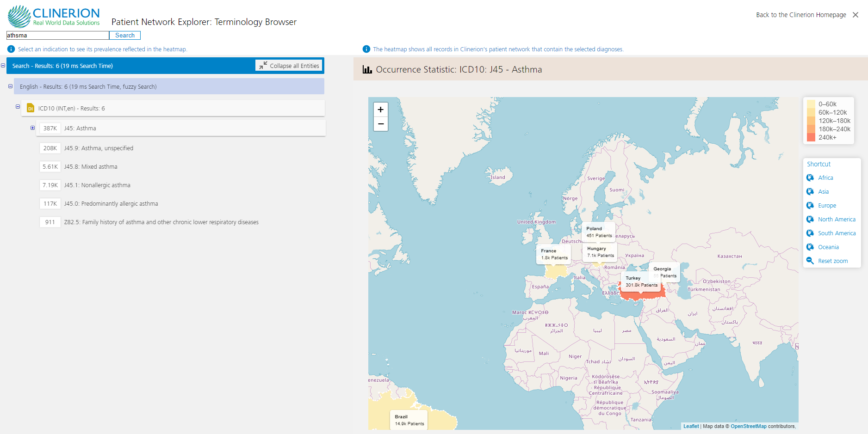Click the 7.19K count badge for J45.1

(50, 185)
